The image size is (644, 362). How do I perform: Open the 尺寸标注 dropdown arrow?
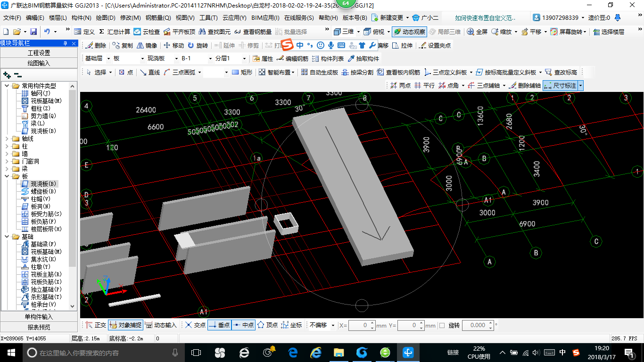[x=580, y=85]
